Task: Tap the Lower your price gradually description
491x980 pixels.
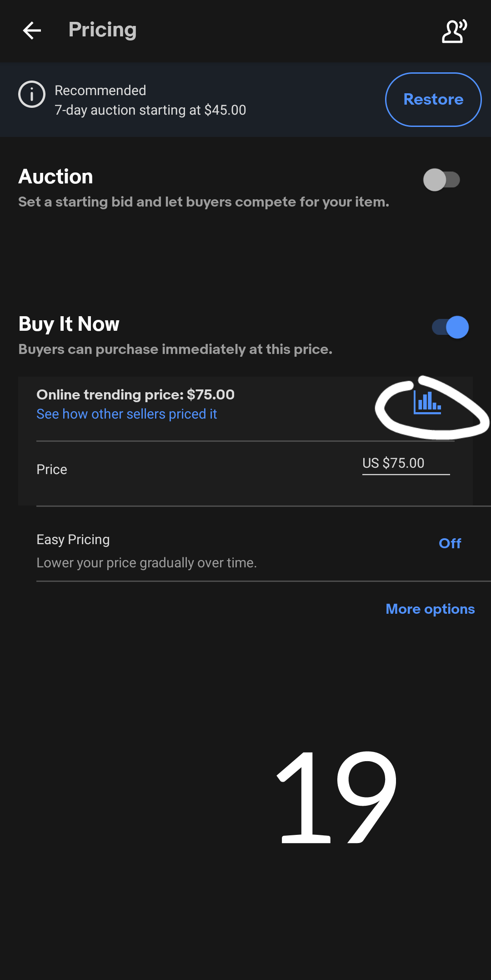Action: coord(146,563)
